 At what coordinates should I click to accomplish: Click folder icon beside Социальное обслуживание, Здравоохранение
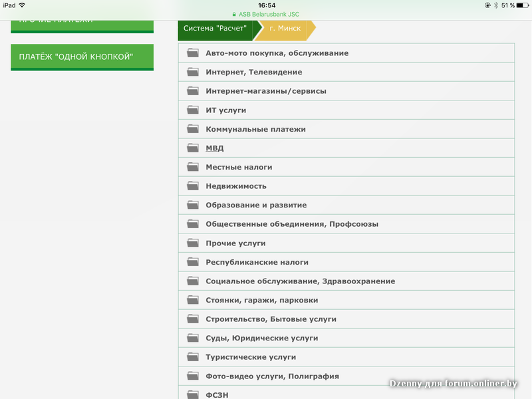(193, 281)
